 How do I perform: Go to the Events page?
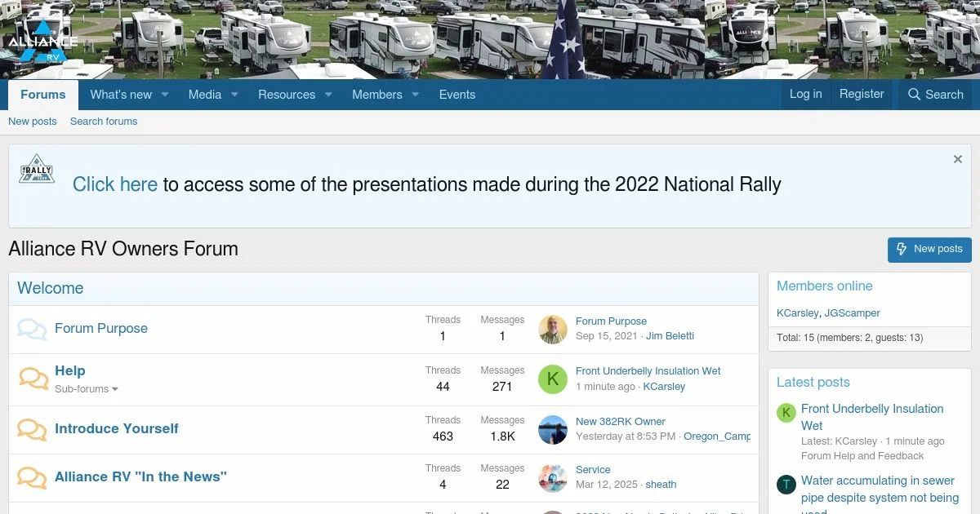pos(457,95)
